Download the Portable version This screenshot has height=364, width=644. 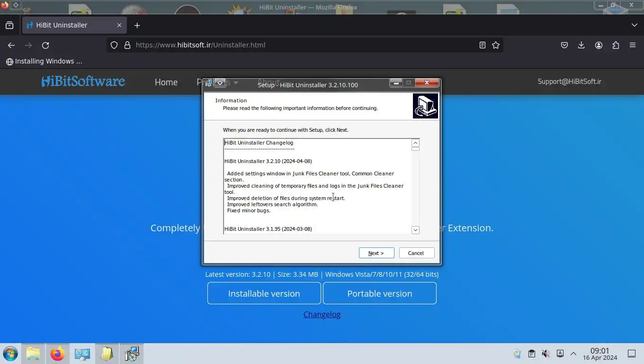(380, 293)
